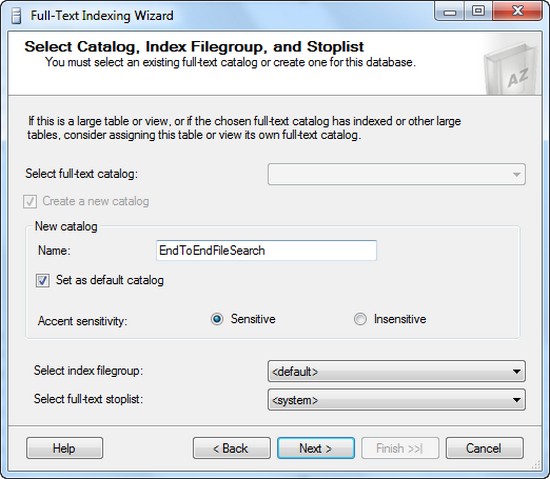Click the page heading Select Catalog, Index Filegroup
Viewport: 550px width, 479px height.
pyautogui.click(x=194, y=47)
